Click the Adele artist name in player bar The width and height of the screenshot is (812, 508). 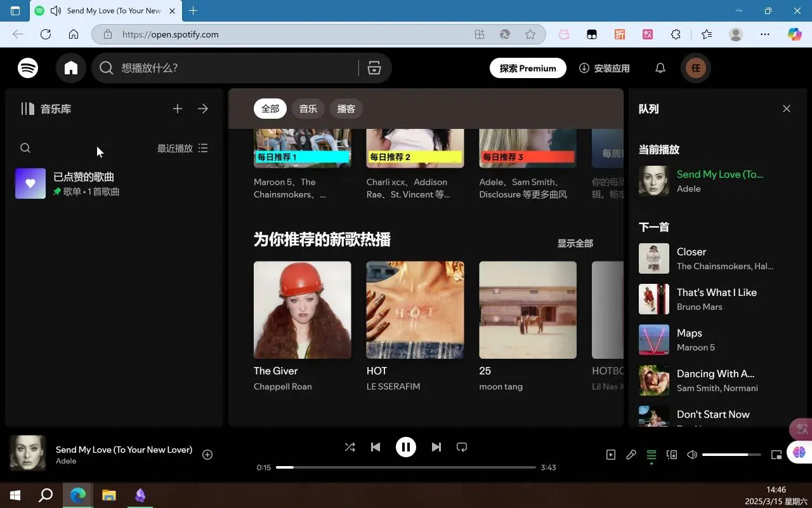66,461
